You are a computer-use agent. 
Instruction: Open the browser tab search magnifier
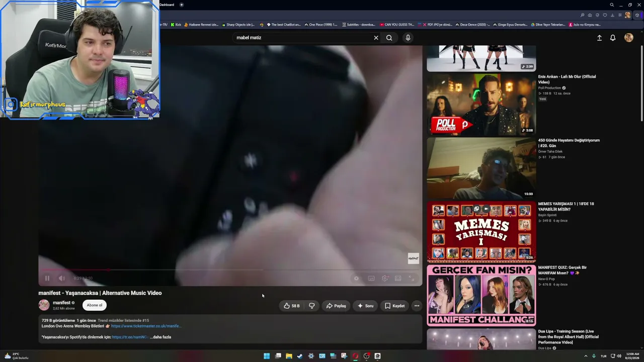612,5
